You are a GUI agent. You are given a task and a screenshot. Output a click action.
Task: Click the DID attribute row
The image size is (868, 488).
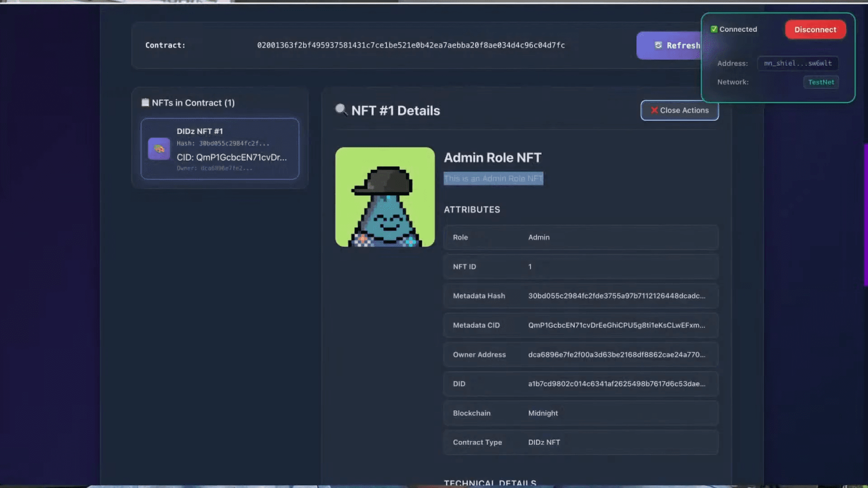coord(580,384)
